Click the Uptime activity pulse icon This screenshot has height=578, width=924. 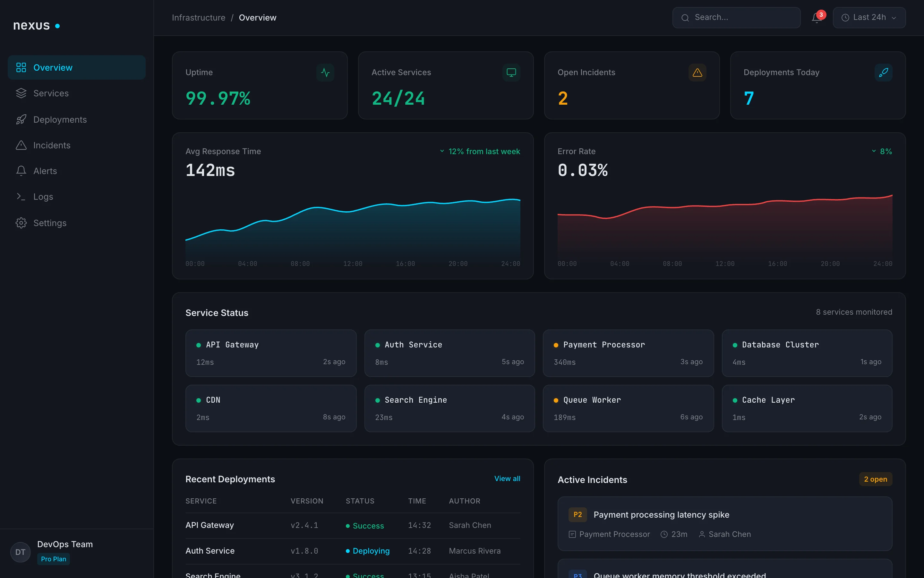pyautogui.click(x=325, y=72)
